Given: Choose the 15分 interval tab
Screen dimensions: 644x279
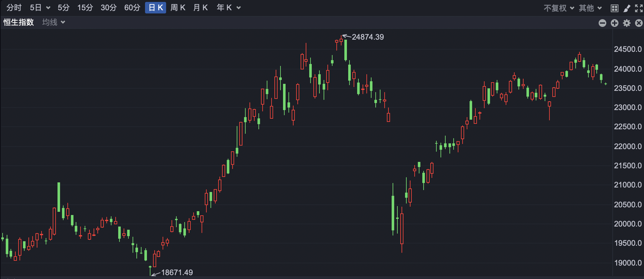Looking at the screenshot, I should pyautogui.click(x=85, y=8).
